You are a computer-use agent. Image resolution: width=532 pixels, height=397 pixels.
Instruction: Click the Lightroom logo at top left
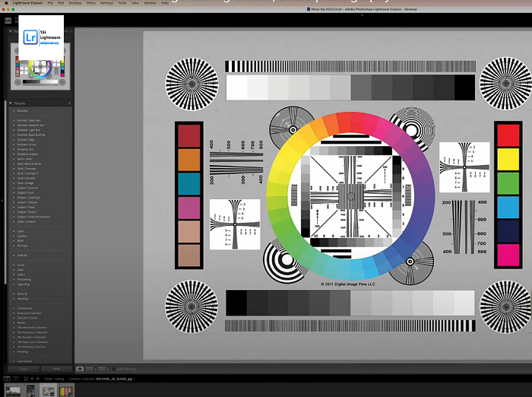30,35
